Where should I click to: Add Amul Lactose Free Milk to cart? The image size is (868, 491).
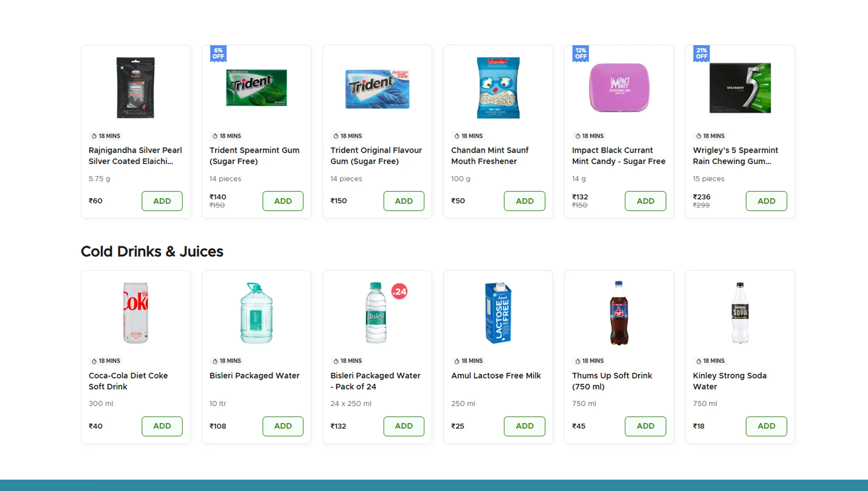pyautogui.click(x=524, y=426)
